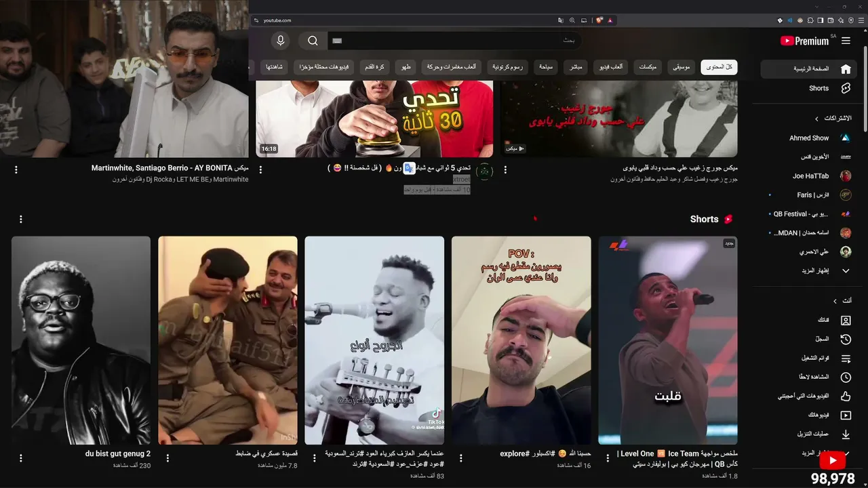
Task: Select the ألعاب فيديو filter chip
Action: [x=612, y=67]
